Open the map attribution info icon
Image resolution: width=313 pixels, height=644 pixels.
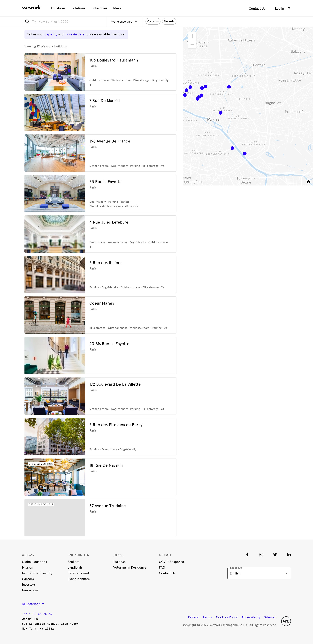point(308,182)
